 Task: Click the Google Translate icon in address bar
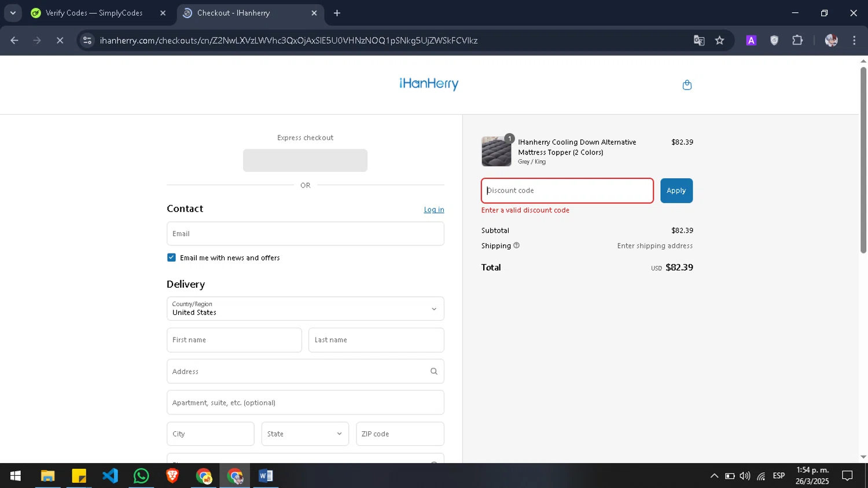point(699,41)
